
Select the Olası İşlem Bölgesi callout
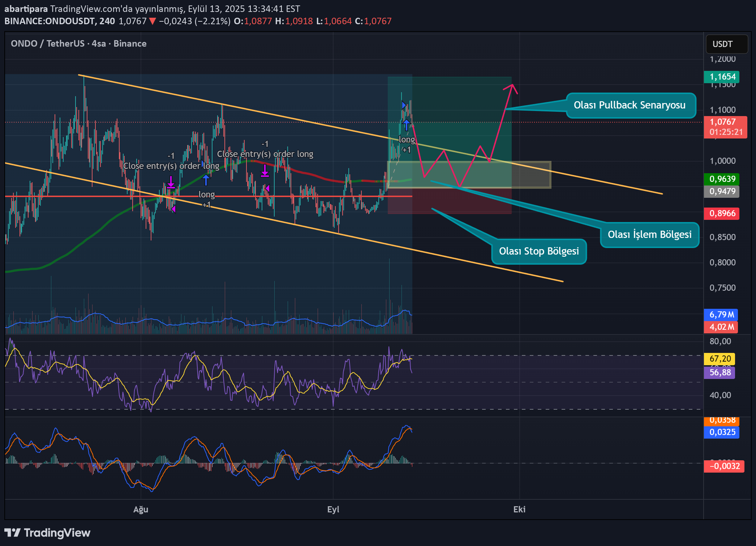click(x=650, y=235)
